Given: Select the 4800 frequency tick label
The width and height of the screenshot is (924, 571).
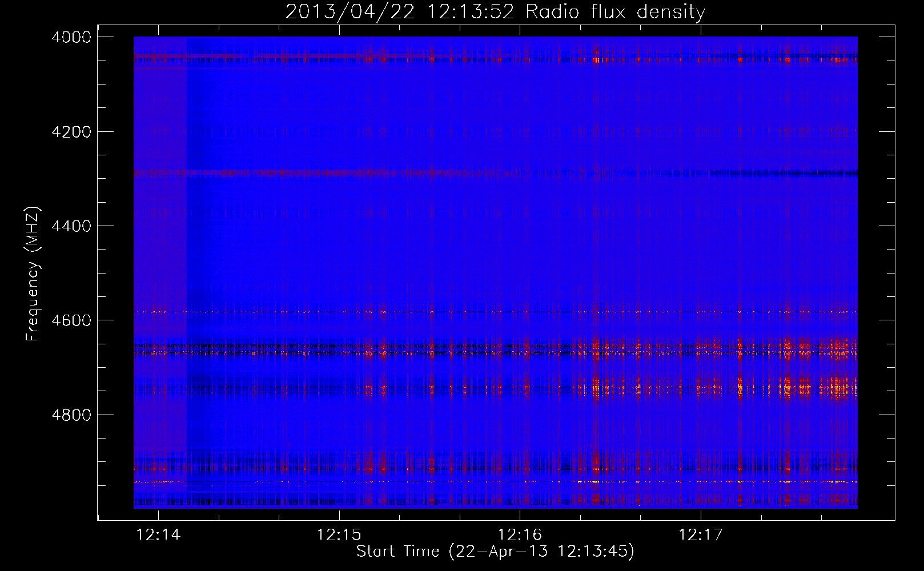Looking at the screenshot, I should [x=71, y=415].
